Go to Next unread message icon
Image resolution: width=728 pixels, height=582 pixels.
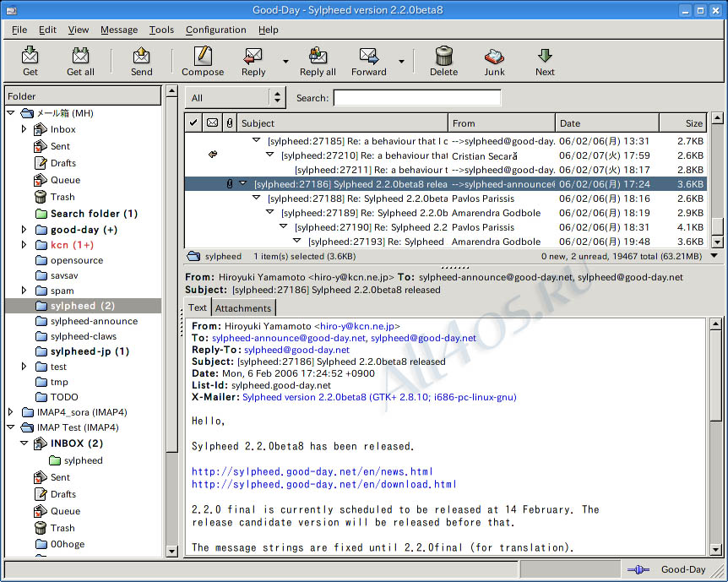point(545,55)
